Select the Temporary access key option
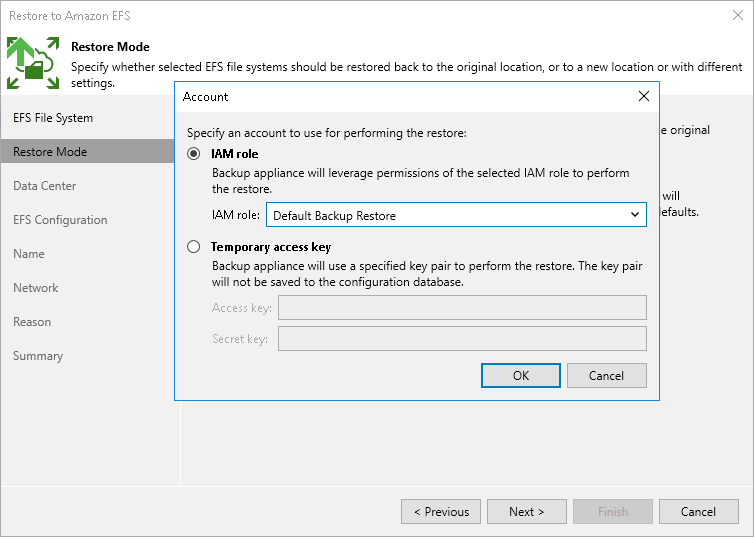The height and width of the screenshot is (537, 754). pos(194,246)
